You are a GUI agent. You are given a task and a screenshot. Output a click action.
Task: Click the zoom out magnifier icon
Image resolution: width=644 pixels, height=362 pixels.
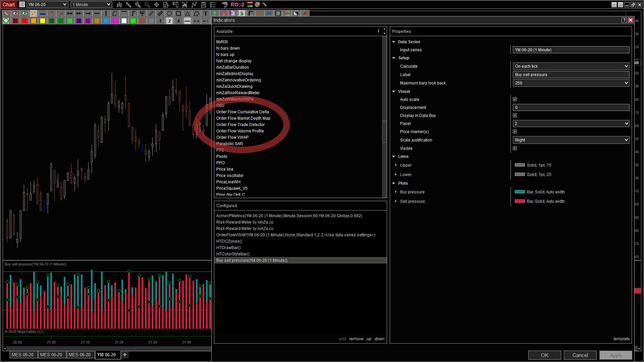(x=147, y=5)
